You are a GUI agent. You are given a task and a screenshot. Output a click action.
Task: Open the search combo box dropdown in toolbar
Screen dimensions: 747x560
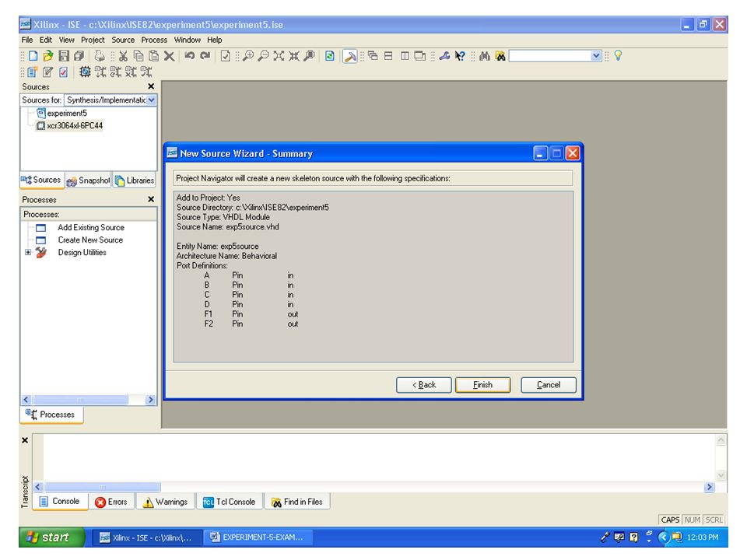pos(596,56)
